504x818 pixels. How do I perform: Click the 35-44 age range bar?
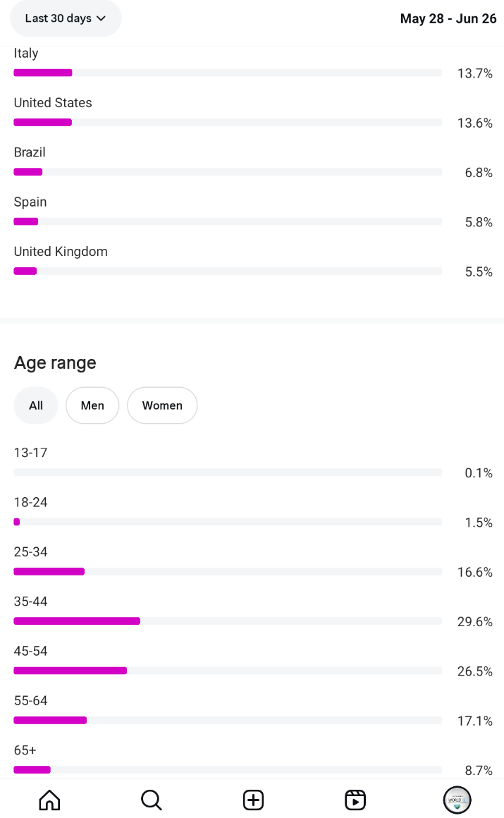click(228, 621)
